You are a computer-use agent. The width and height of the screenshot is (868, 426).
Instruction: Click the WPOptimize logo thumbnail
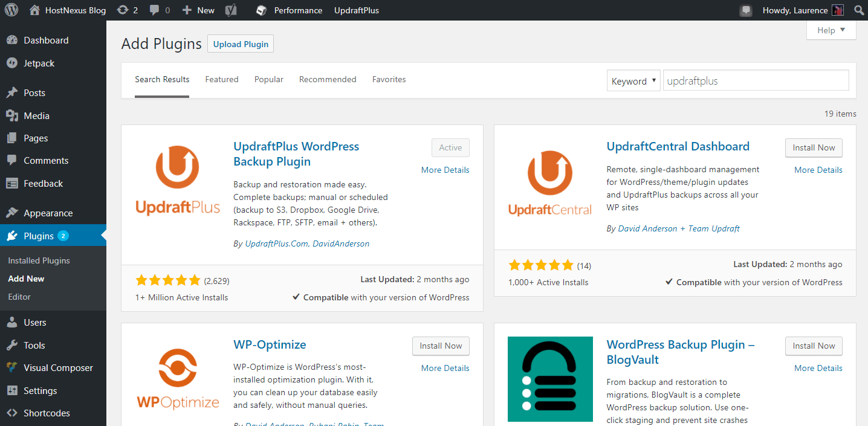177,379
